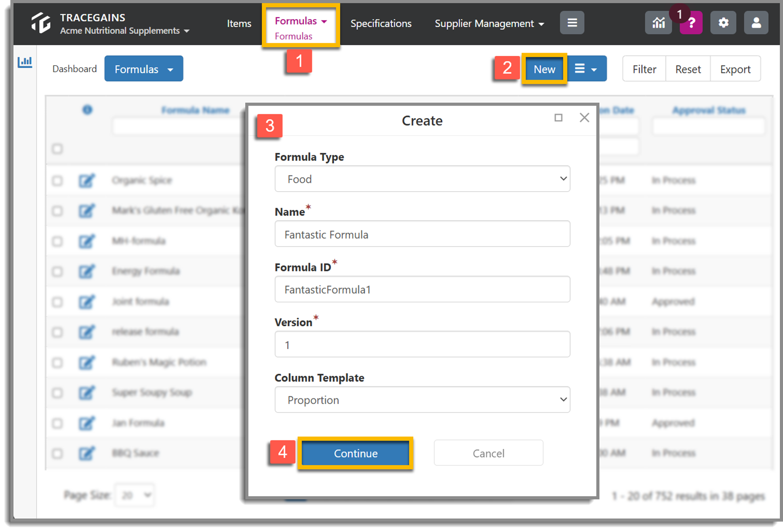This screenshot has width=783, height=532.
Task: Edit the Energy Formula row
Action: tap(87, 271)
